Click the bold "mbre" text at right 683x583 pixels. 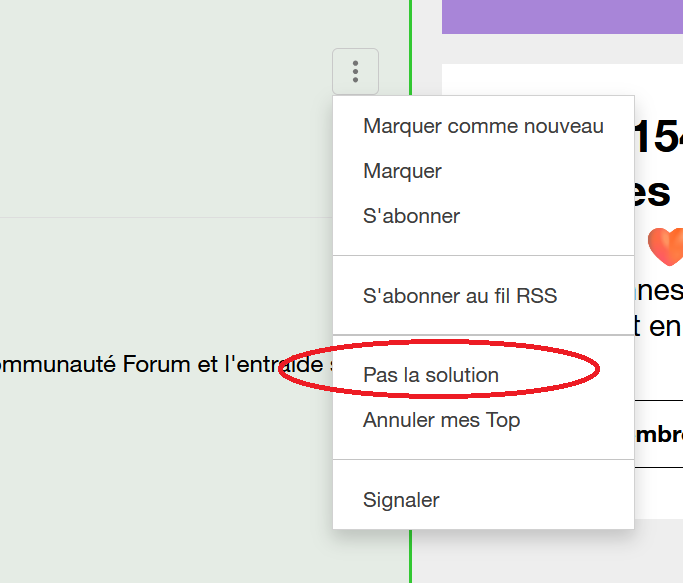pyautogui.click(x=659, y=435)
